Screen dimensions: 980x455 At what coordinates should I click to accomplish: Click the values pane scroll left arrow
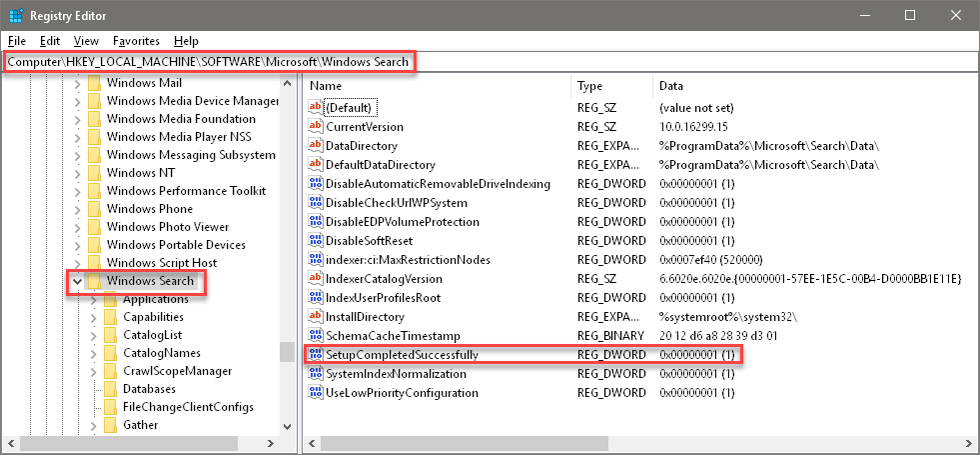coord(312,444)
